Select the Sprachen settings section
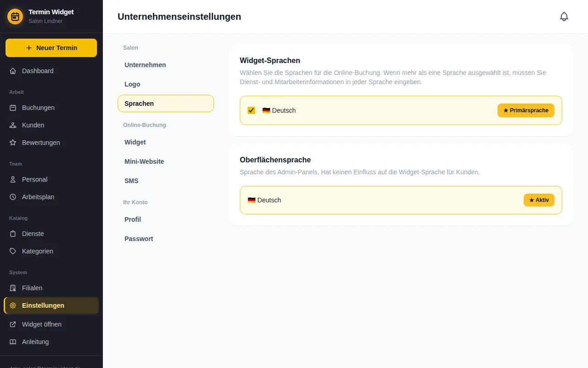This screenshot has width=588, height=368. (x=166, y=103)
